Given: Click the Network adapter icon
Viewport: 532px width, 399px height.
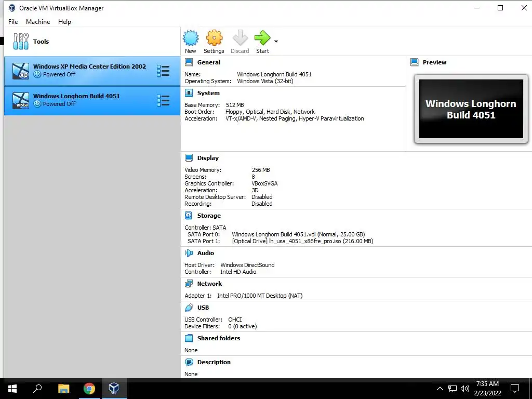Looking at the screenshot, I should point(189,284).
